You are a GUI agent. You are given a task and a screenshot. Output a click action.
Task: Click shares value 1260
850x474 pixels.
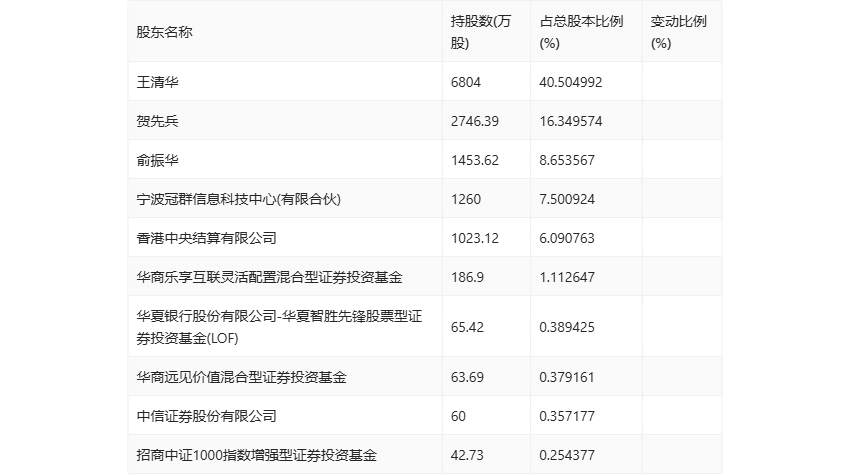466,200
